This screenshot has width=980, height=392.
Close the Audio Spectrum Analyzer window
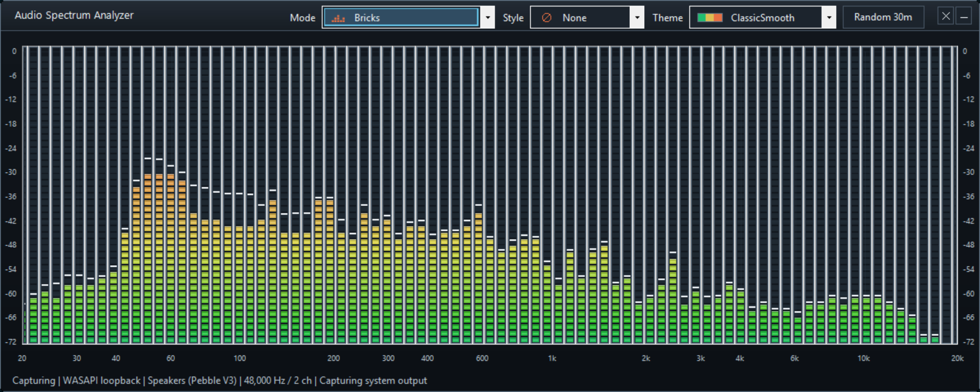(946, 16)
